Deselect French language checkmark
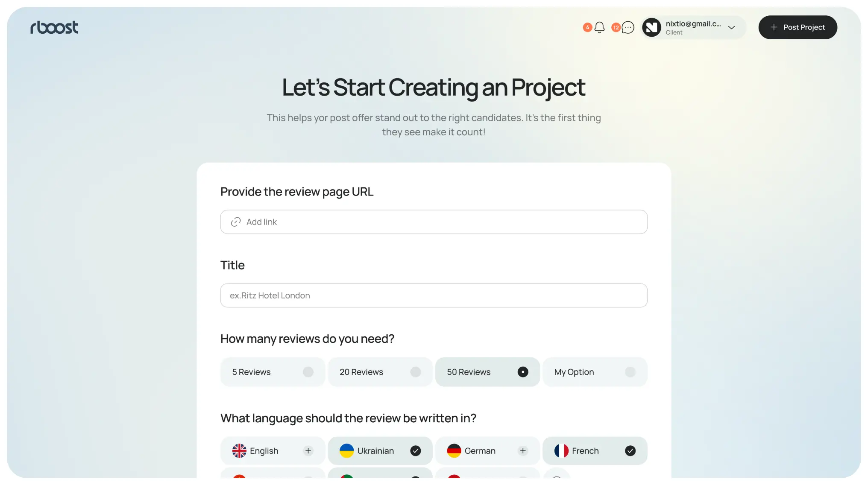Image resolution: width=868 pixels, height=485 pixels. pyautogui.click(x=630, y=451)
